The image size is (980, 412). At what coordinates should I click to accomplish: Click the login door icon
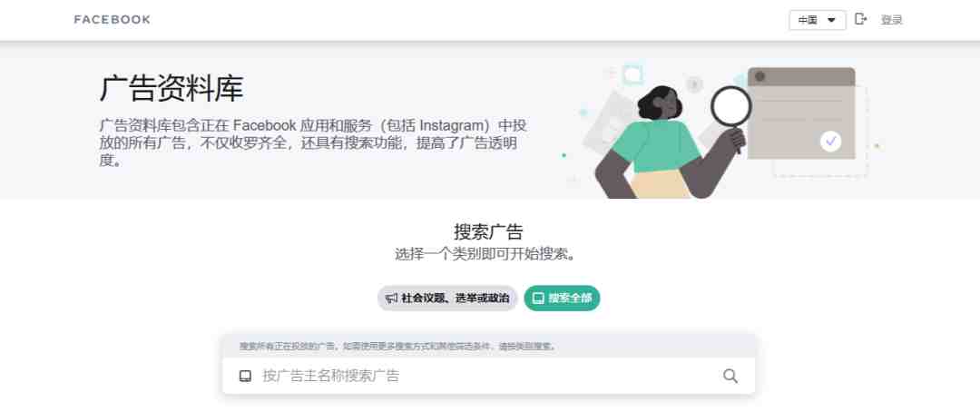tap(860, 19)
